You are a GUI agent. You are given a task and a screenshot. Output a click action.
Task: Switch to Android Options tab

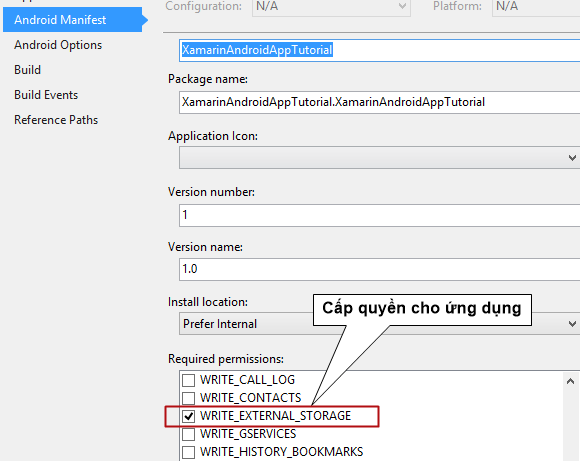(x=58, y=45)
